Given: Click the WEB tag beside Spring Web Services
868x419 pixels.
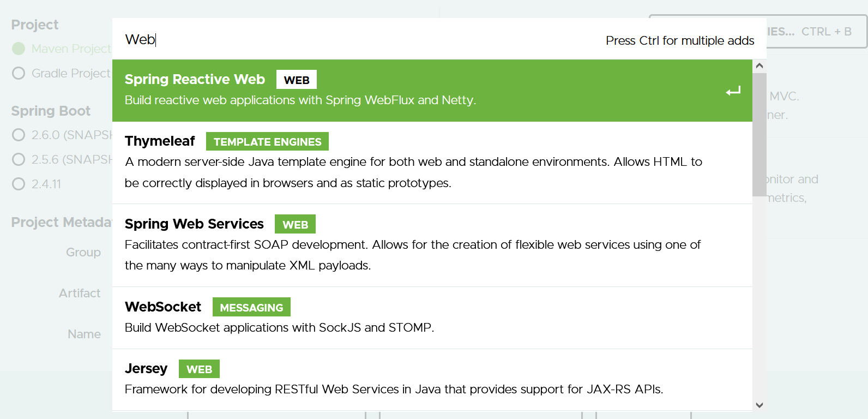Looking at the screenshot, I should [x=295, y=224].
